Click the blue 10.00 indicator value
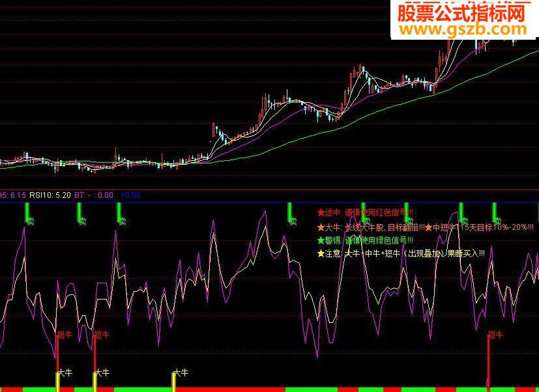This screenshot has width=539, height=392. click(x=130, y=195)
